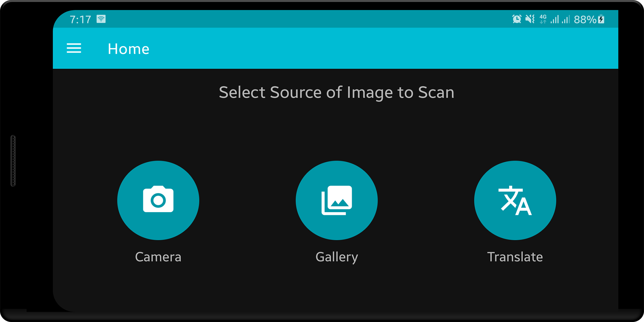644x322 pixels.
Task: Click the 7:17 clock in status bar
Action: 80,19
